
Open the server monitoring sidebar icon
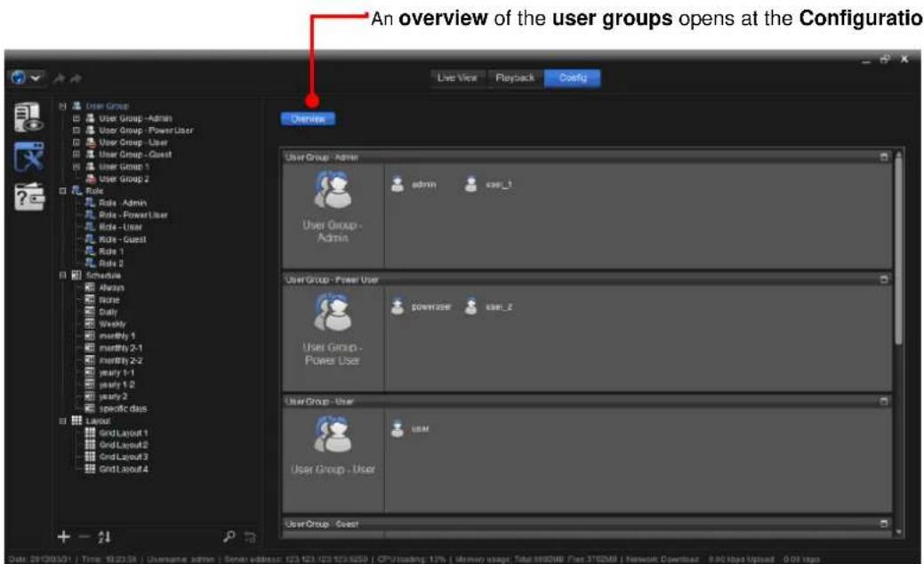pyautogui.click(x=28, y=117)
